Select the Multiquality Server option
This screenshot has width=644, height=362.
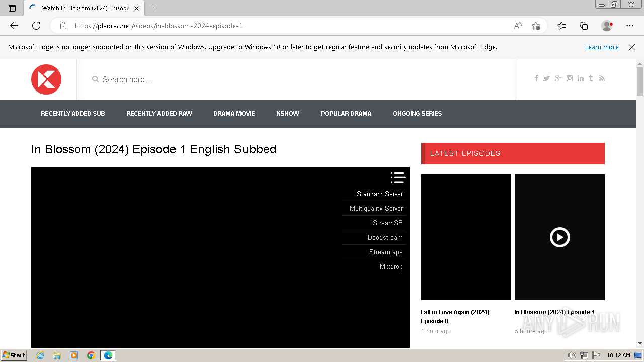(374, 208)
